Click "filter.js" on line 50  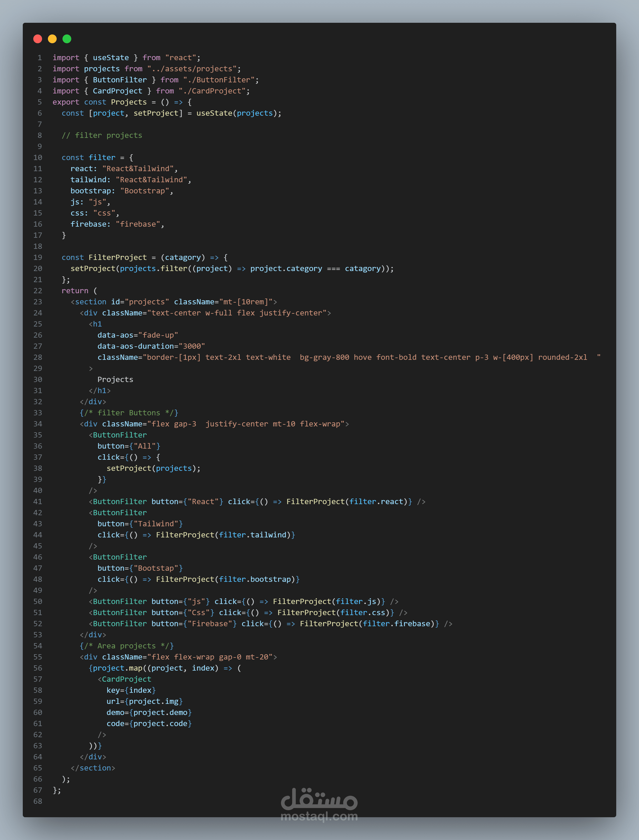(356, 601)
